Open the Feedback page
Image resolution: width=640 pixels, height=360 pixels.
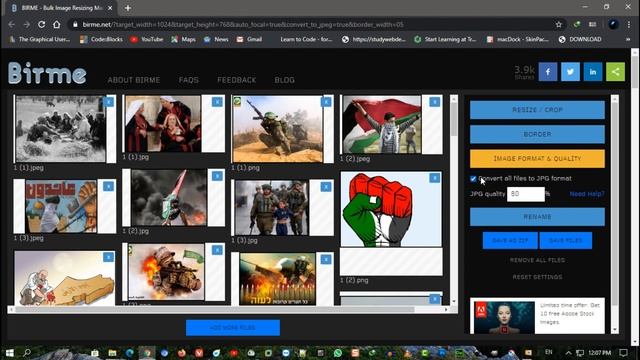pos(237,80)
